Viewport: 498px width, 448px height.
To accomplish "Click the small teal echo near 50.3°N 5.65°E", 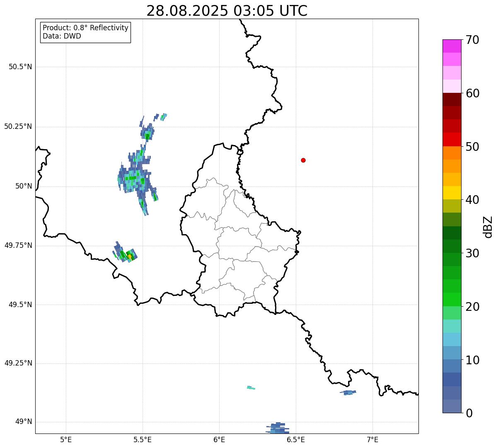I will tap(164, 117).
